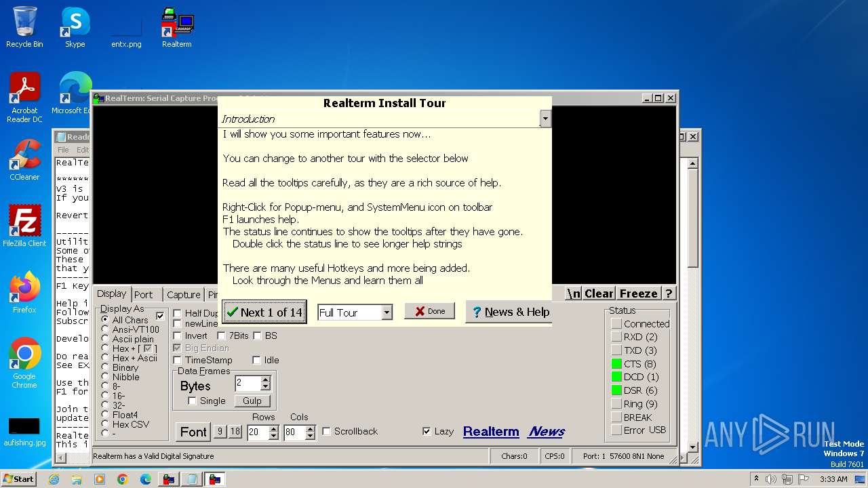Image resolution: width=868 pixels, height=488 pixels.
Task: Select All Chars display radio button
Action: pos(105,319)
